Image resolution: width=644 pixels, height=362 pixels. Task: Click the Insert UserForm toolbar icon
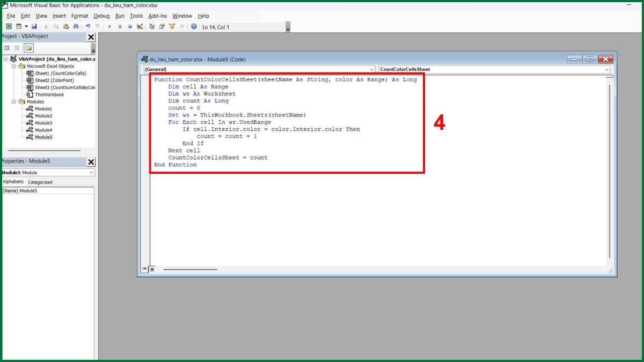[x=19, y=26]
